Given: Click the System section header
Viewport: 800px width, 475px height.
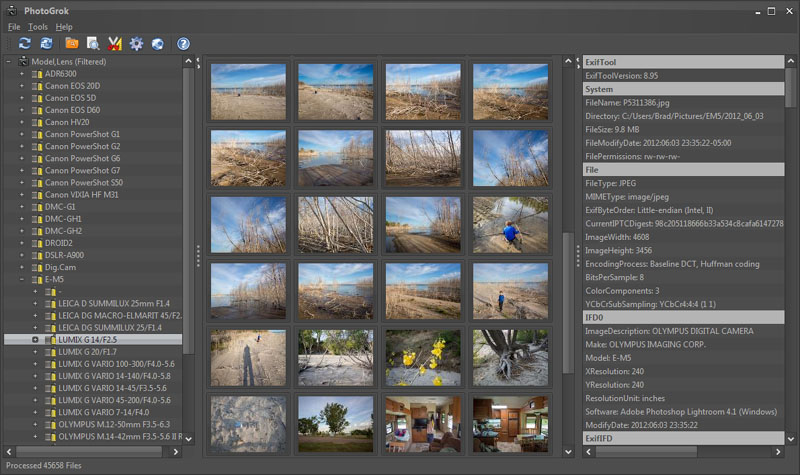Looking at the screenshot, I should [683, 89].
